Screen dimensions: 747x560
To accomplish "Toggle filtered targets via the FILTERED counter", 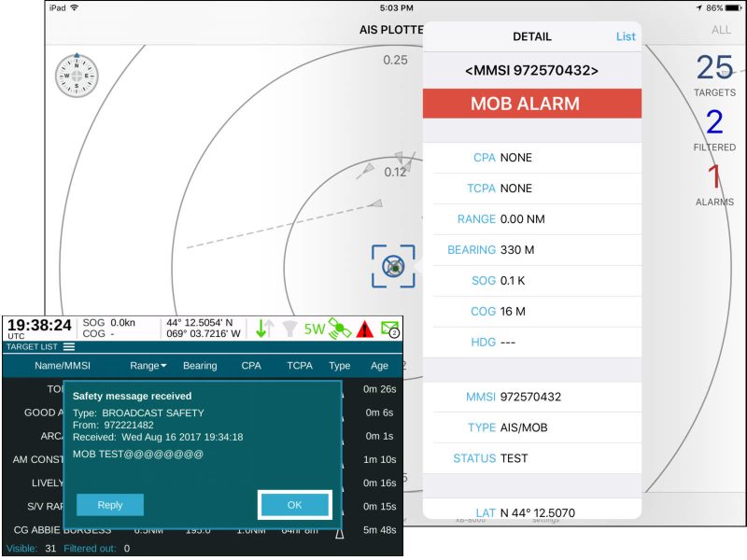I will pos(715,131).
